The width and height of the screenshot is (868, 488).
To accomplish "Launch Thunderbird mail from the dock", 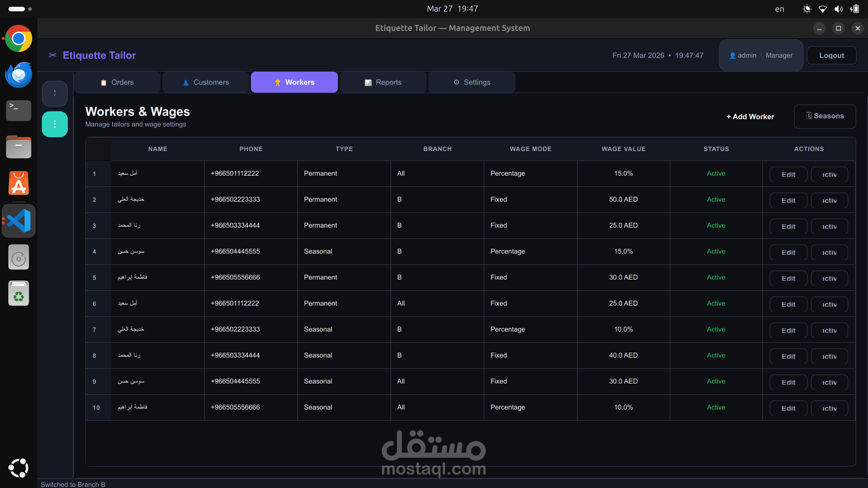I will click(x=19, y=75).
